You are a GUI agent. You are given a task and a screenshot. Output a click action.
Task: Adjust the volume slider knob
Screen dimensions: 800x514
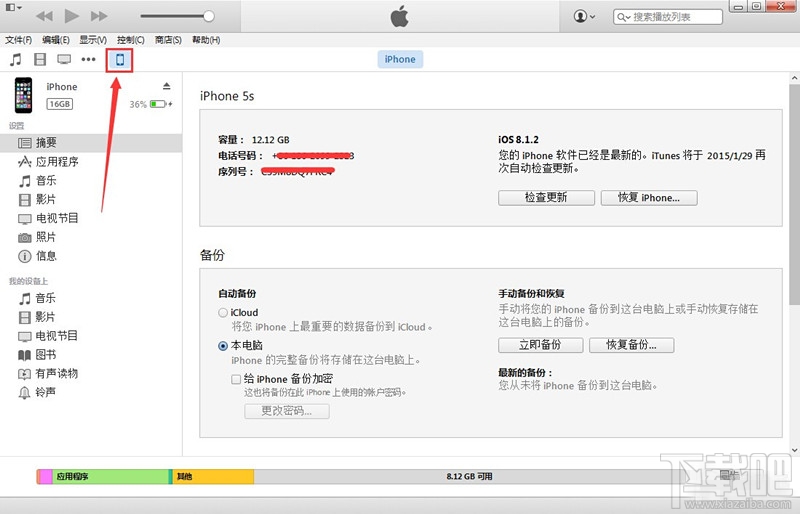click(209, 16)
